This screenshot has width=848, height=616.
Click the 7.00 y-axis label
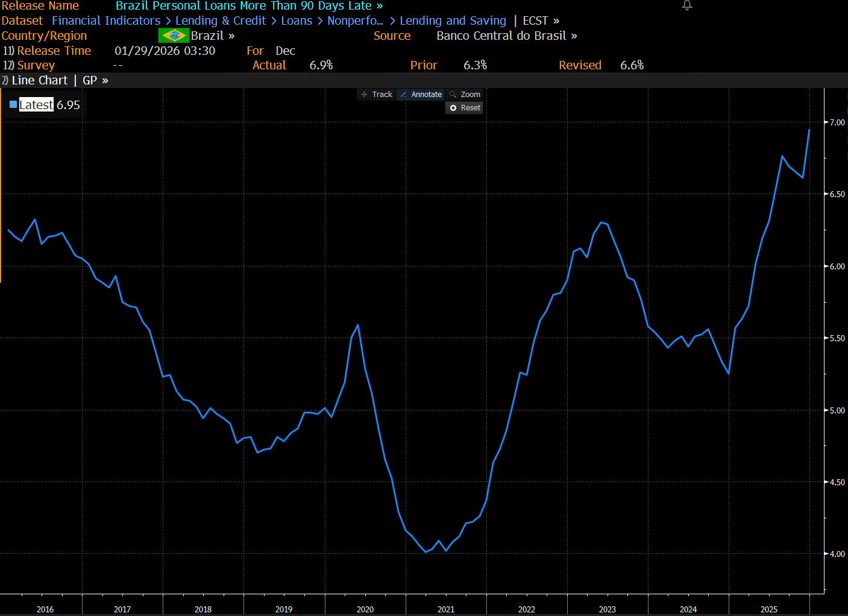[x=837, y=122]
